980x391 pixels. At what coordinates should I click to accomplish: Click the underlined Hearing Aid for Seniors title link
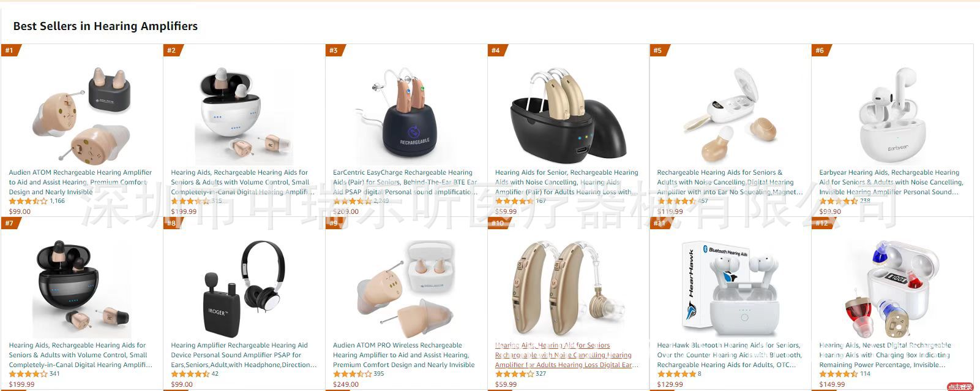567,355
